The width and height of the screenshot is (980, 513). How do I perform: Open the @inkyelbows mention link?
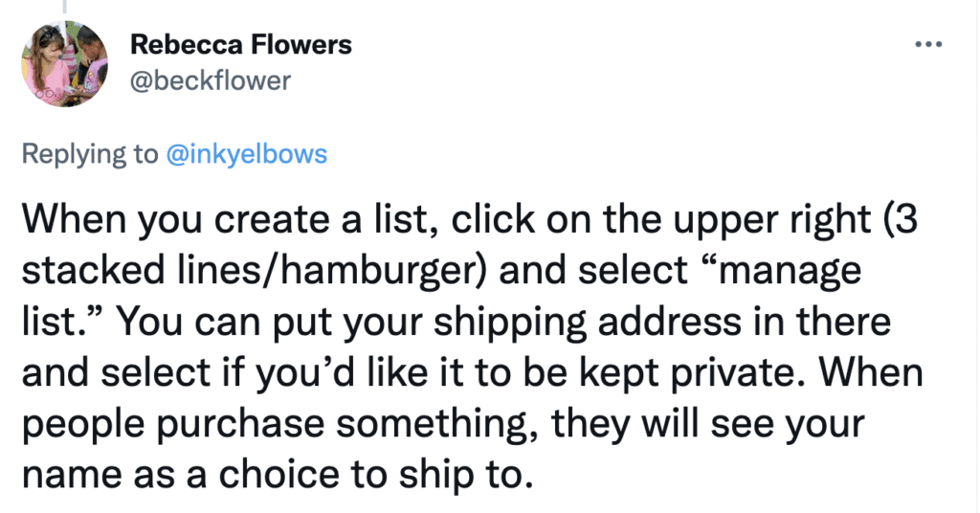pyautogui.click(x=246, y=154)
